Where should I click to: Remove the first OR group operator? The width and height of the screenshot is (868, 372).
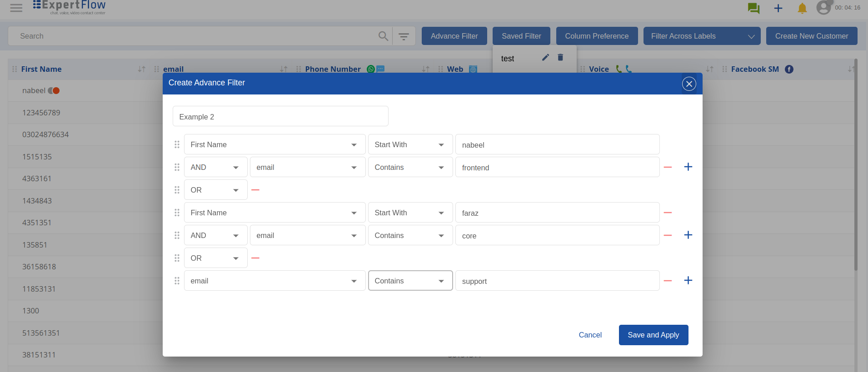[x=255, y=190]
